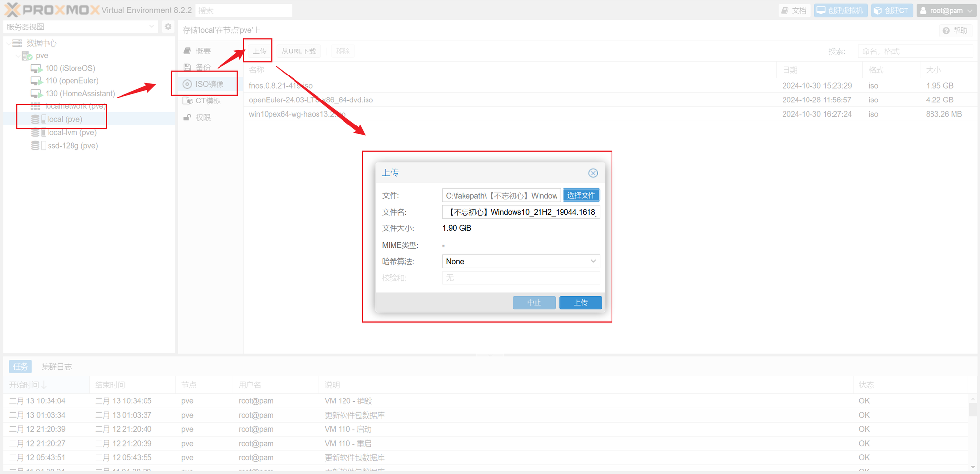This screenshot has width=980, height=474.
Task: Select VM 100 (iStoreOS) in tree
Action: pyautogui.click(x=70, y=68)
